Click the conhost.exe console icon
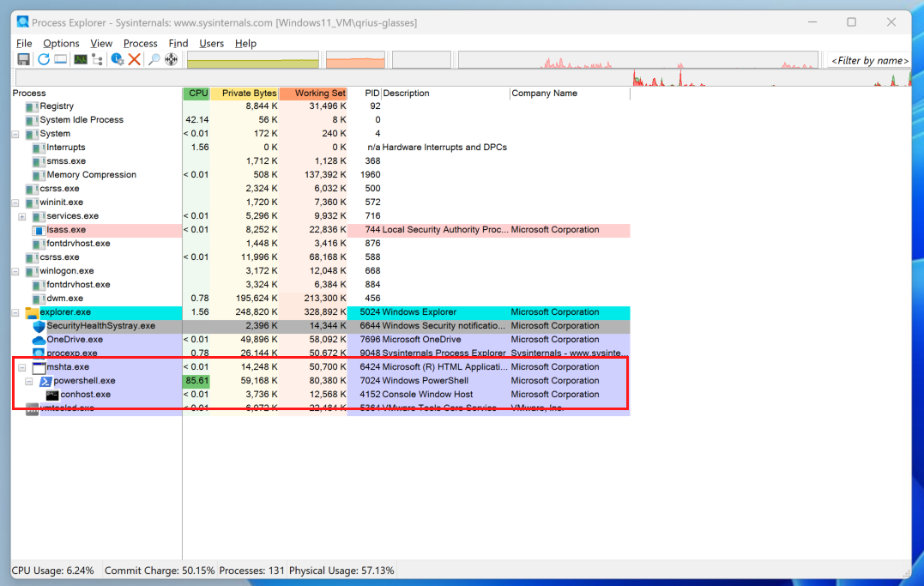 52,395
